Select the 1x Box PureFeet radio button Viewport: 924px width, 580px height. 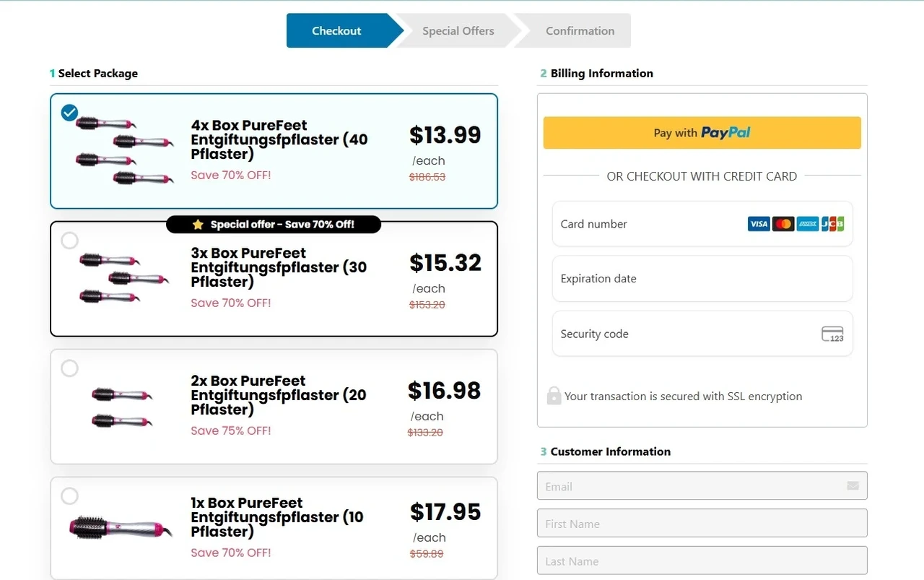(x=69, y=496)
